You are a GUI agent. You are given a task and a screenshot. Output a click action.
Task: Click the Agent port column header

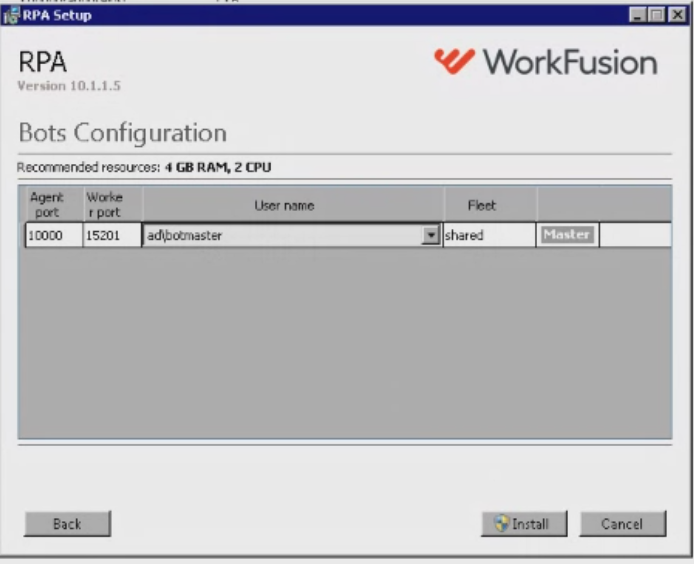(x=54, y=205)
